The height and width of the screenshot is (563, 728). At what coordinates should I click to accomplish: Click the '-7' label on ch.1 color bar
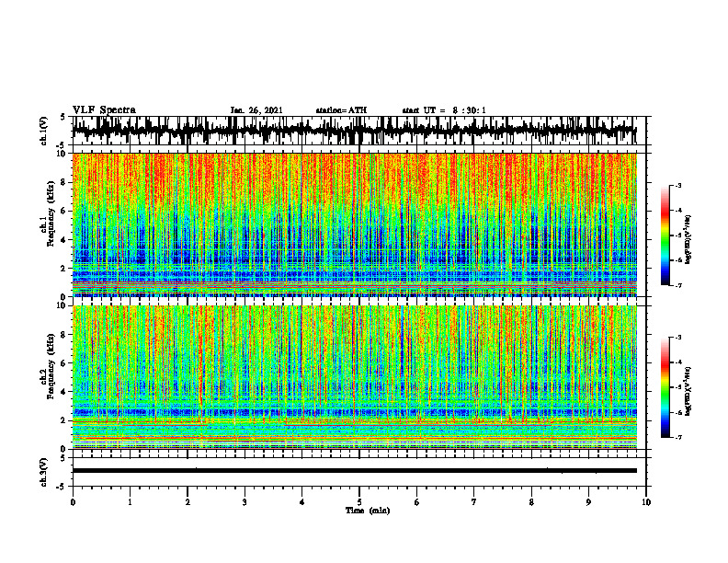[678, 285]
